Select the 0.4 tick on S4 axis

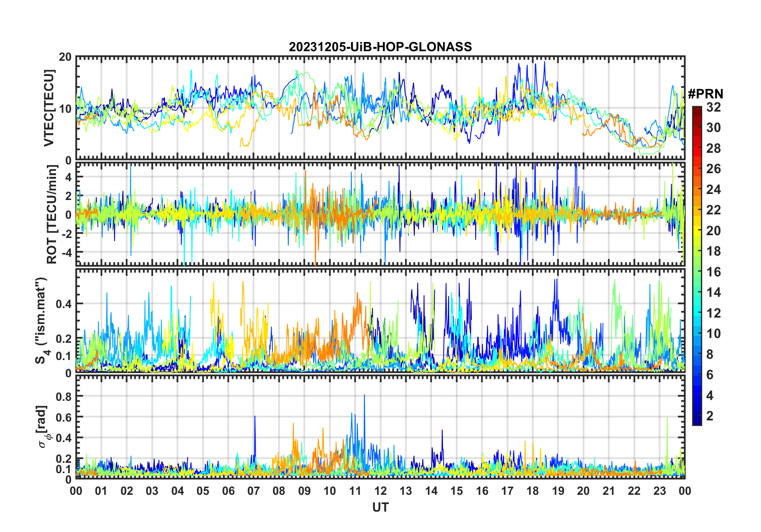pyautogui.click(x=64, y=304)
